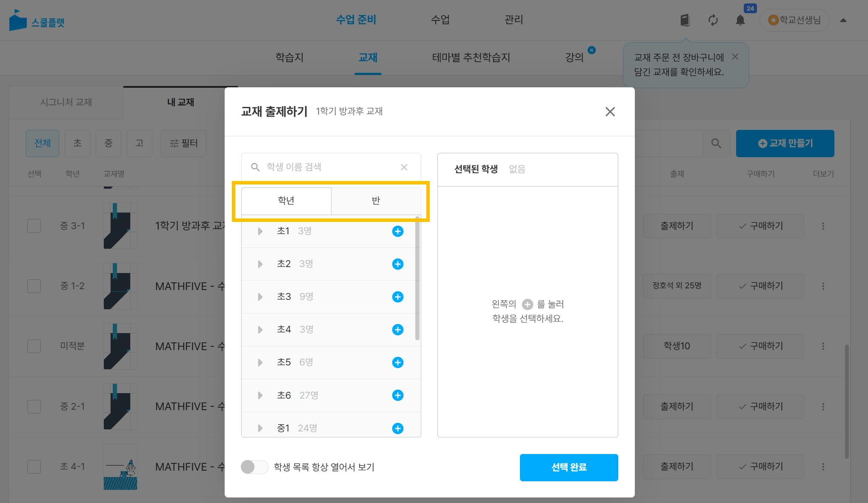868x503 pixels.
Task: Click the refresh sync icon in header
Action: (713, 20)
